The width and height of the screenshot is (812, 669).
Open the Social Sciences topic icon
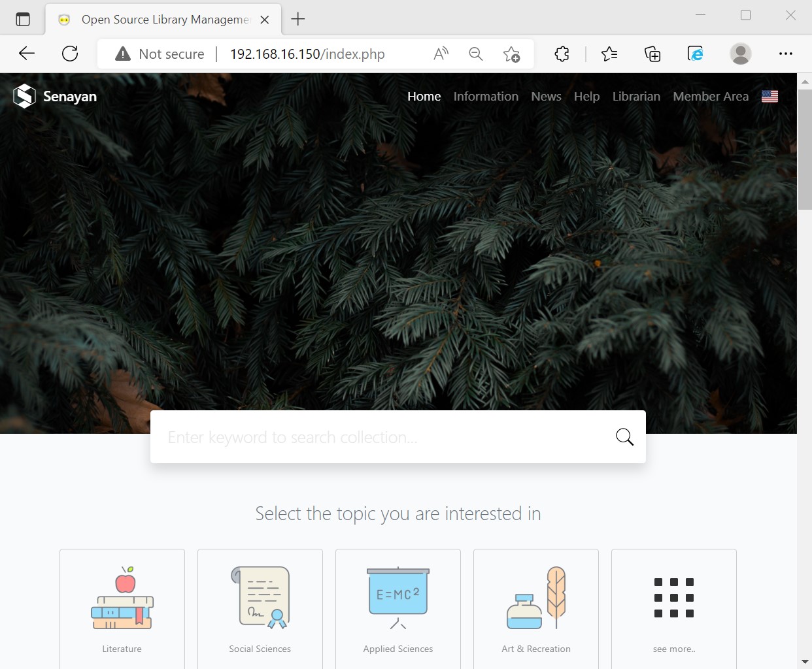pyautogui.click(x=260, y=598)
